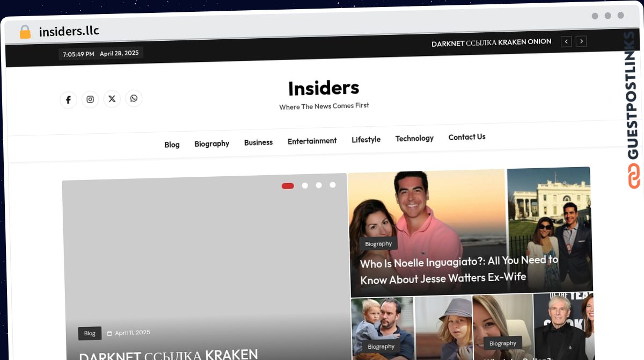The image size is (644, 360).
Task: Open the child in gray hat thumbnail
Action: (x=443, y=327)
